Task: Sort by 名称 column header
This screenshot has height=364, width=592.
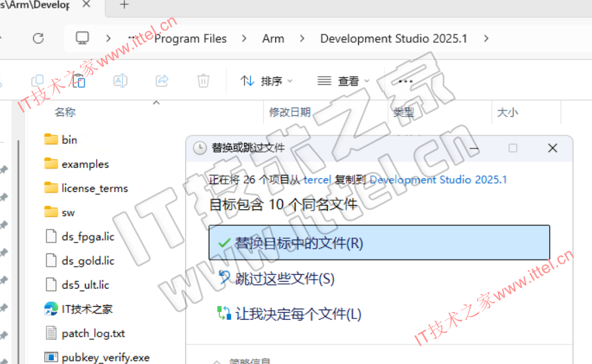Action: coord(65,113)
